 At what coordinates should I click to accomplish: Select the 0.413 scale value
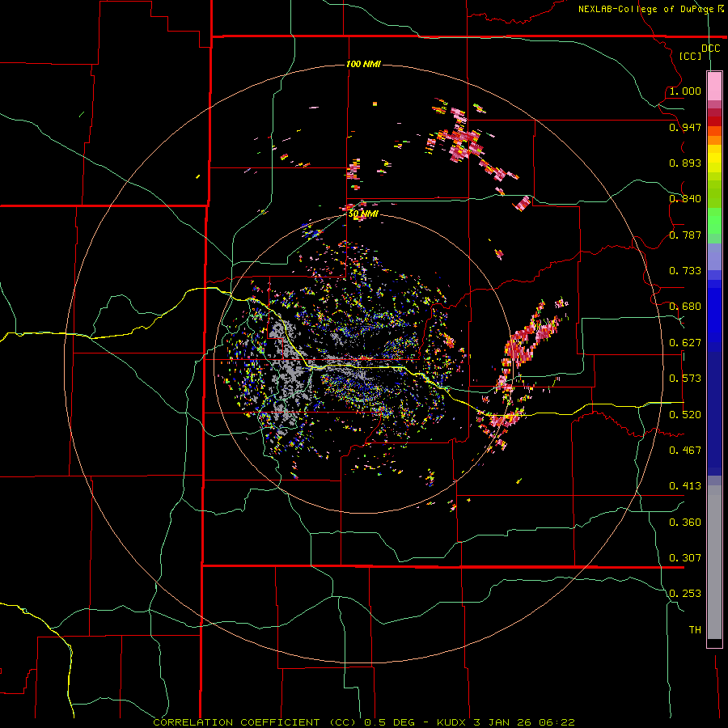685,486
